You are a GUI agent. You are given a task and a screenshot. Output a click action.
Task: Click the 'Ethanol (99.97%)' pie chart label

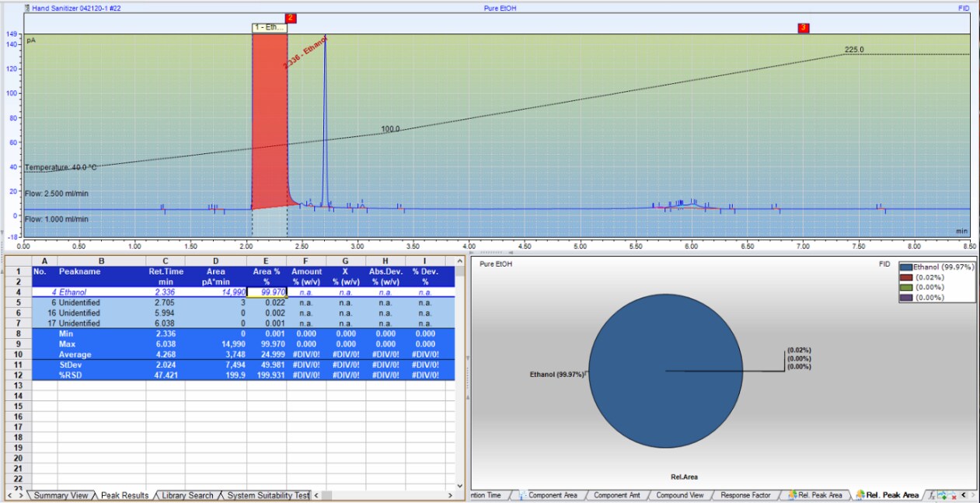point(556,374)
